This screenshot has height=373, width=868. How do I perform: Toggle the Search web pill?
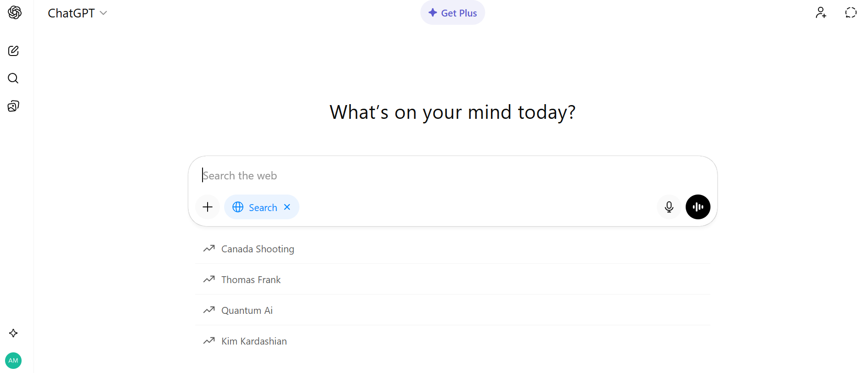coord(255,207)
